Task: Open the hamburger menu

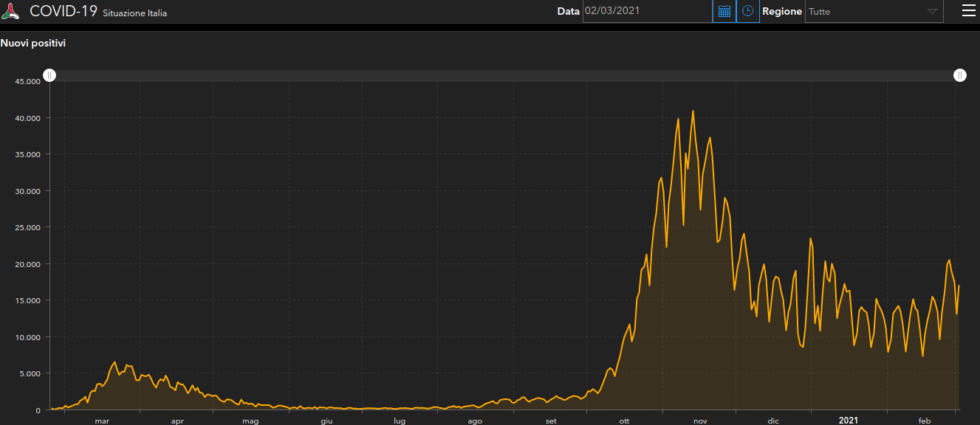Action: [968, 10]
